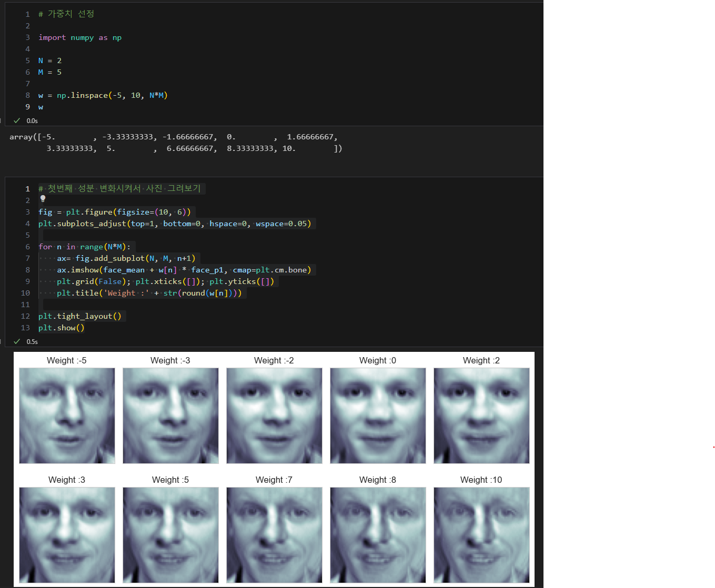715x588 pixels.
Task: Click the Weight :10 face image
Action: [x=481, y=535]
